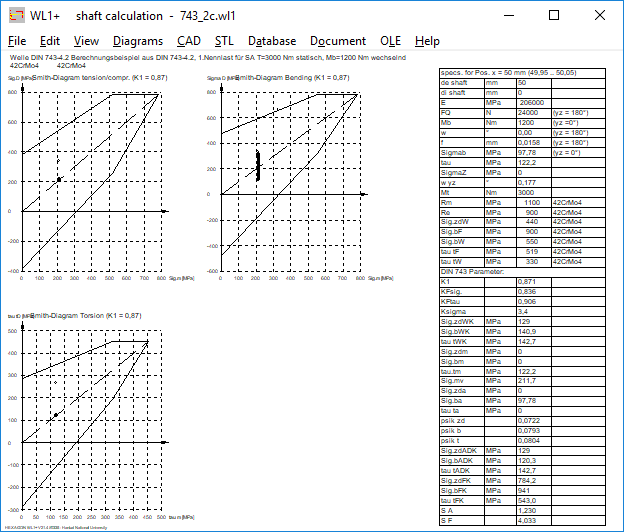624x532 pixels.
Task: Open the File menu
Action: pos(17,41)
